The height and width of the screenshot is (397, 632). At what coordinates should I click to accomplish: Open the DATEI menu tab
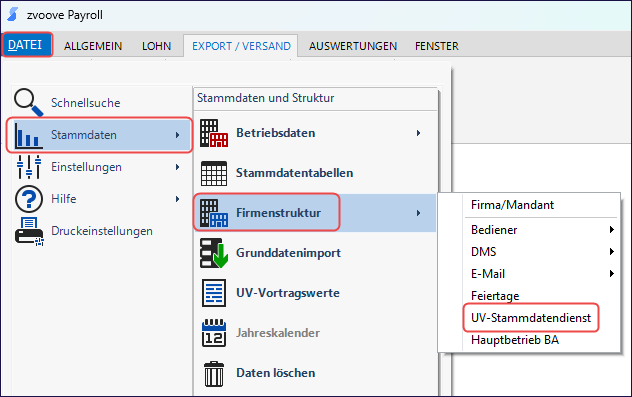[x=27, y=45]
